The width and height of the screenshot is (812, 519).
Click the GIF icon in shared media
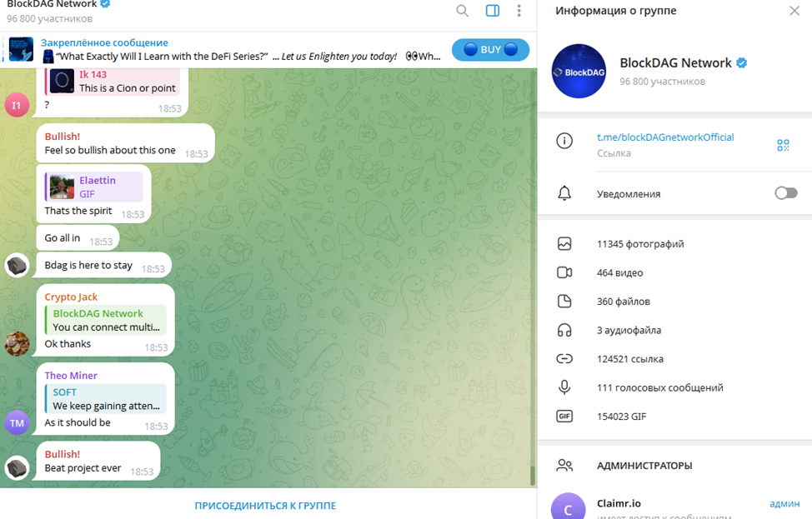[564, 417]
